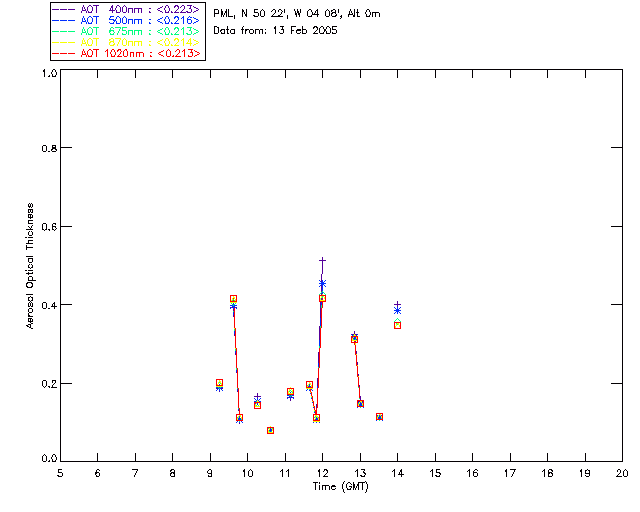Click the 0.0 y-axis tick label

49,459
